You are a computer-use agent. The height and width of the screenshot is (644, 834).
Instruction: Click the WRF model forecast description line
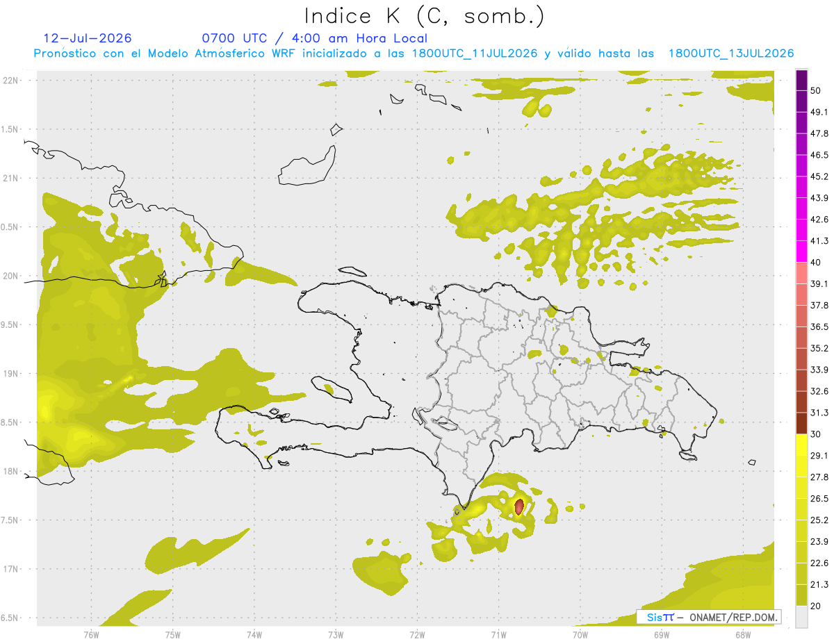click(x=414, y=53)
